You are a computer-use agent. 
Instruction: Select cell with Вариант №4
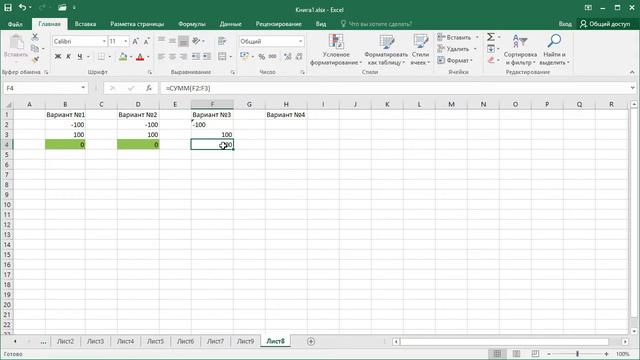286,115
